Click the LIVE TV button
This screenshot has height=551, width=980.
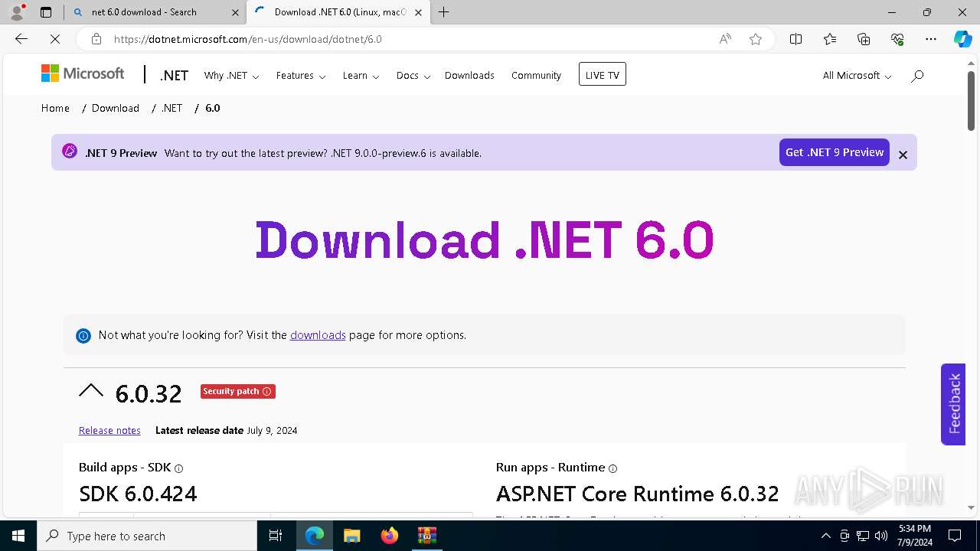(603, 74)
